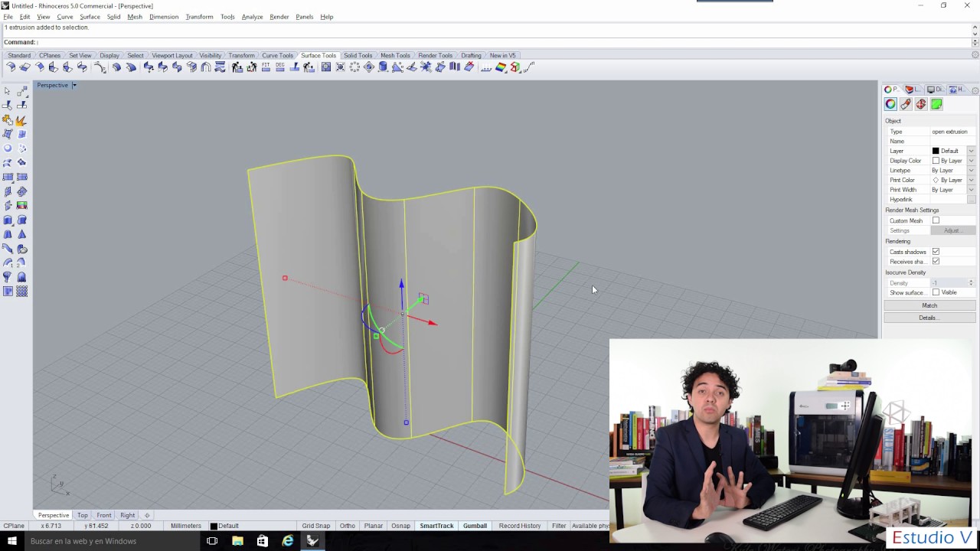
Task: Click the isocurve Density stepper arrows
Action: [971, 283]
